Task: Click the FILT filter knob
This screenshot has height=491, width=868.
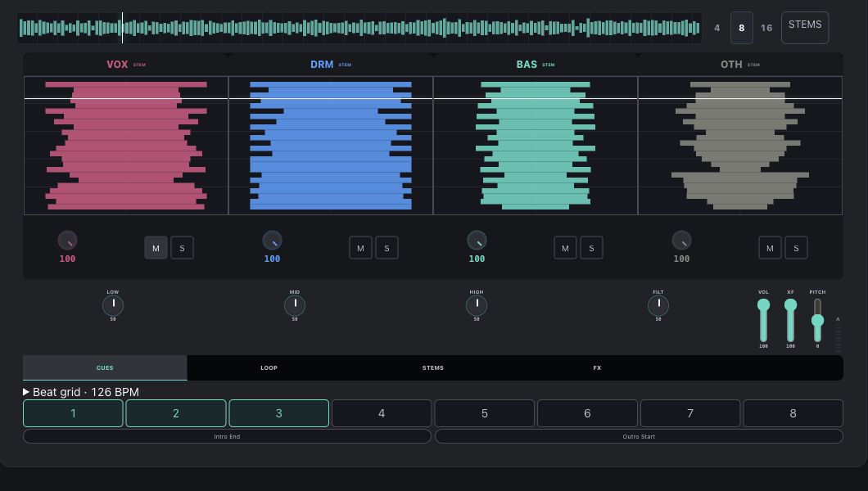Action: [658, 305]
